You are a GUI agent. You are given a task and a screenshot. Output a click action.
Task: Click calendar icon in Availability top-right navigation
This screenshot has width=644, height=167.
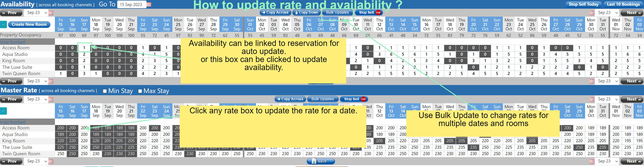[x=592, y=13]
